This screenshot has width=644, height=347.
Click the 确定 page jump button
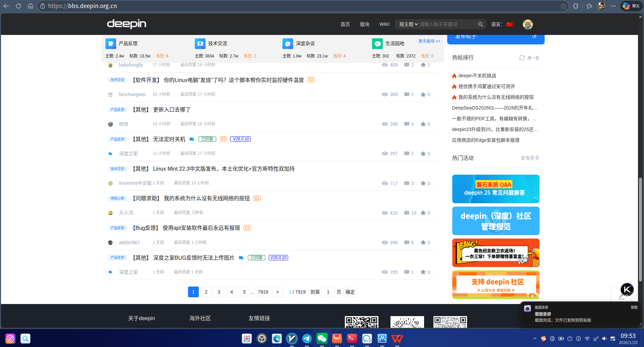point(350,292)
